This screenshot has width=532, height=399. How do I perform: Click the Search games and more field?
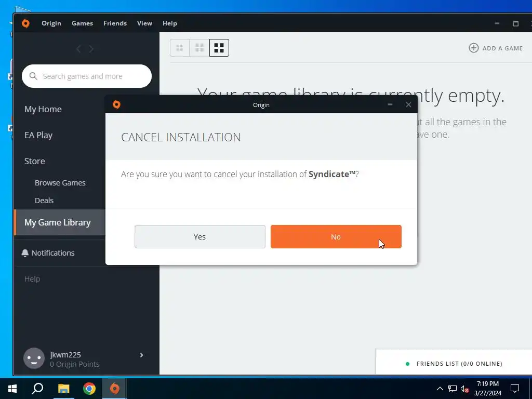[x=87, y=76]
